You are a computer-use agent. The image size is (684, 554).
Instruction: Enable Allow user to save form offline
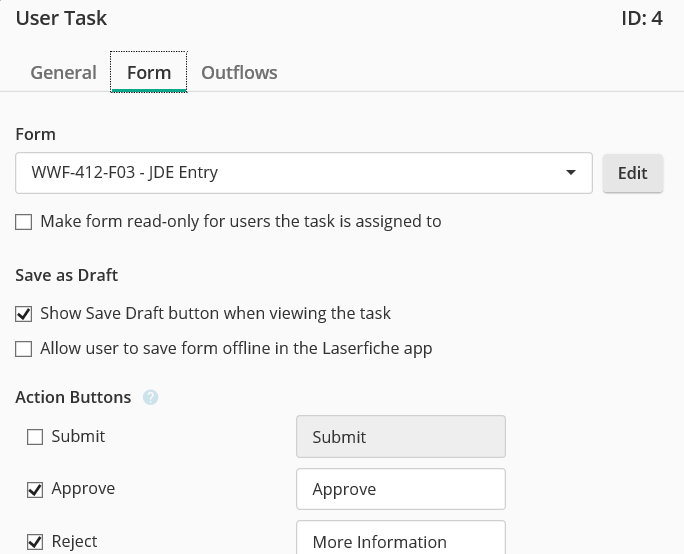click(24, 350)
